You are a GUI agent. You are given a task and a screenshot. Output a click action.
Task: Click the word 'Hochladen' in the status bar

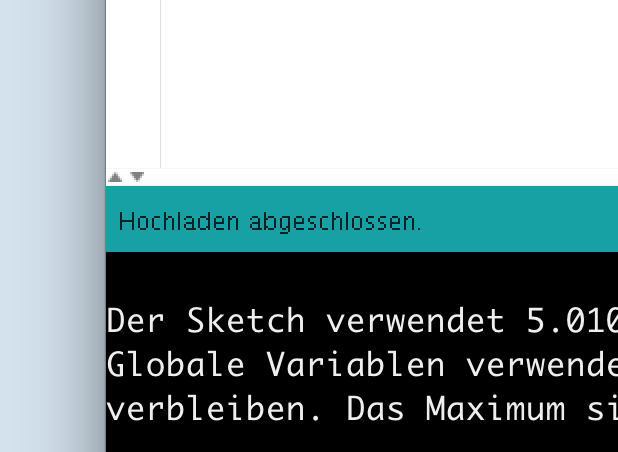[x=179, y=221]
